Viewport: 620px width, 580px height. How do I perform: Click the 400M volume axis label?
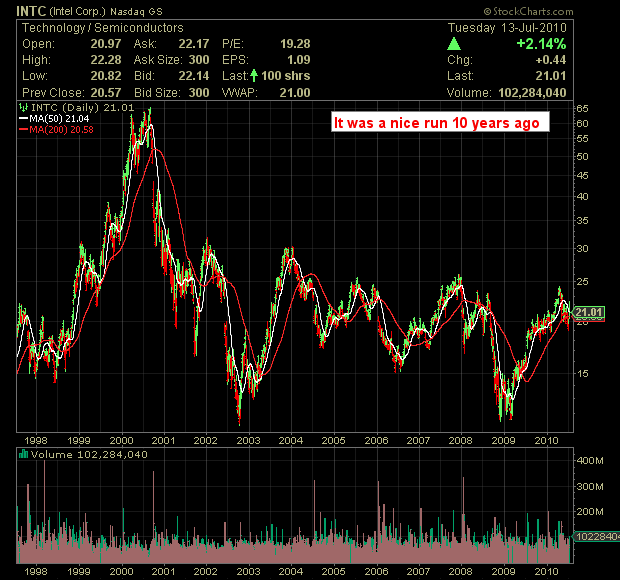[590, 461]
